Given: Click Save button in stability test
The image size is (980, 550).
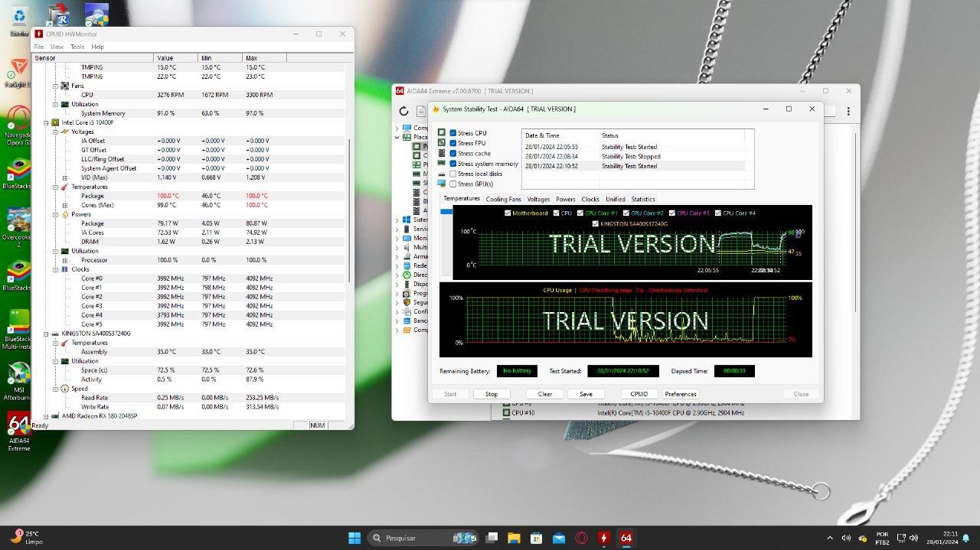Looking at the screenshot, I should click(586, 394).
